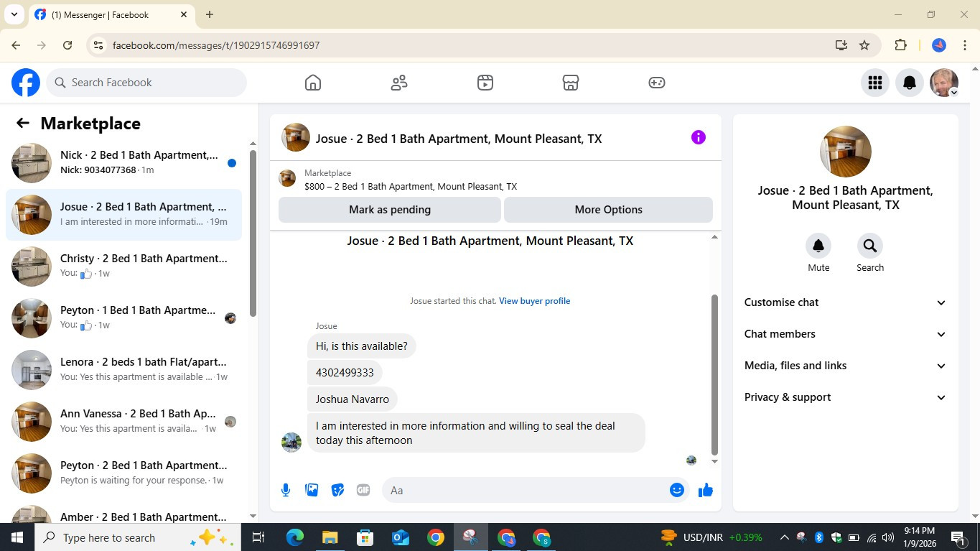Viewport: 980px width, 551px height.
Task: Open Lenora's 2 beds 1 bath conversation
Action: (x=123, y=370)
